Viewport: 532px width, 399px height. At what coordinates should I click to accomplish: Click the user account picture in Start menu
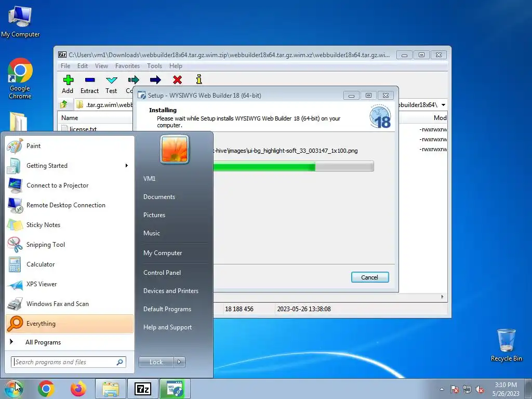(x=175, y=149)
